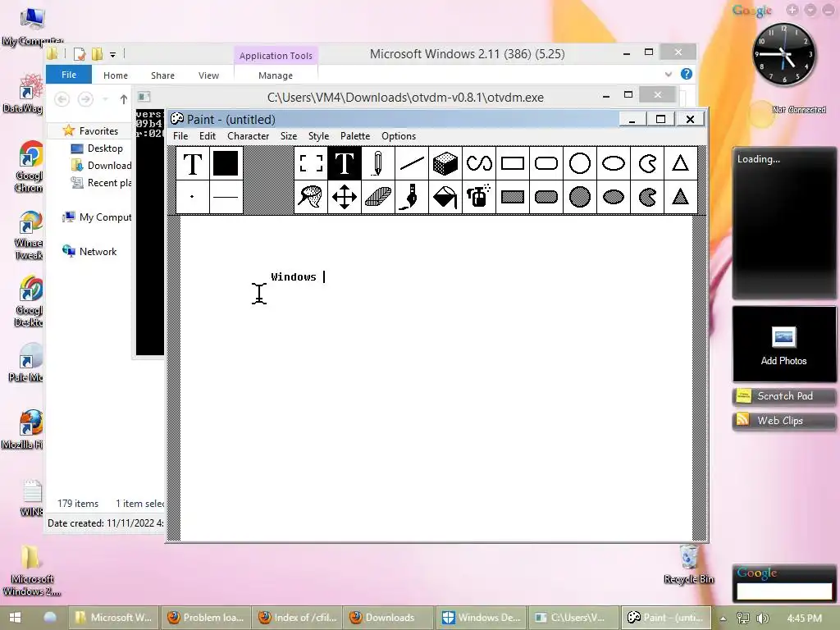Select the filled Rounded rectangle tool
The height and width of the screenshot is (630, 840).
[x=546, y=197]
